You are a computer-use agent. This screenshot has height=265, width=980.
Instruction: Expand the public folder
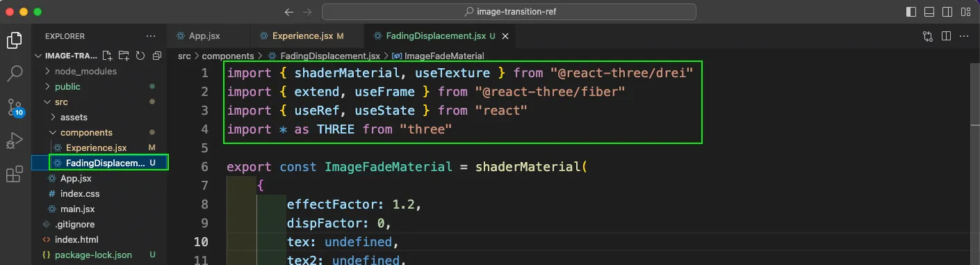click(x=67, y=86)
